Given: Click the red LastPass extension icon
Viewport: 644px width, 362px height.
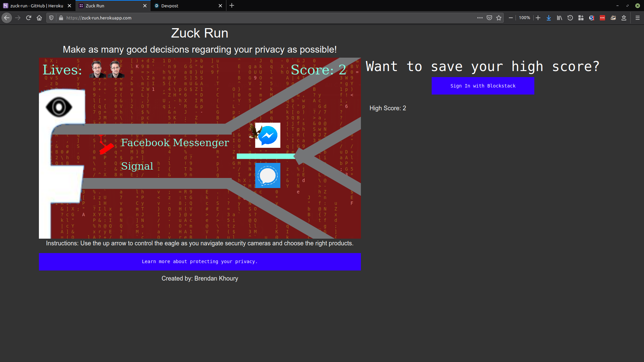Looking at the screenshot, I should pos(602,18).
